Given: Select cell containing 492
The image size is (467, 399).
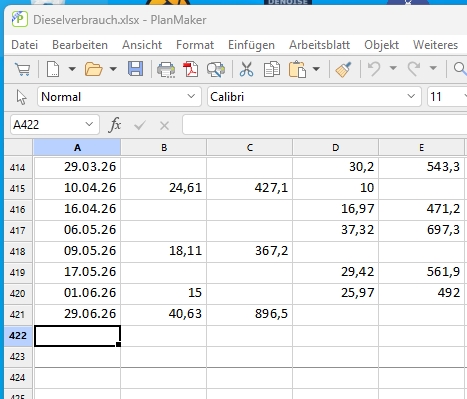Looking at the screenshot, I should click(422, 293).
